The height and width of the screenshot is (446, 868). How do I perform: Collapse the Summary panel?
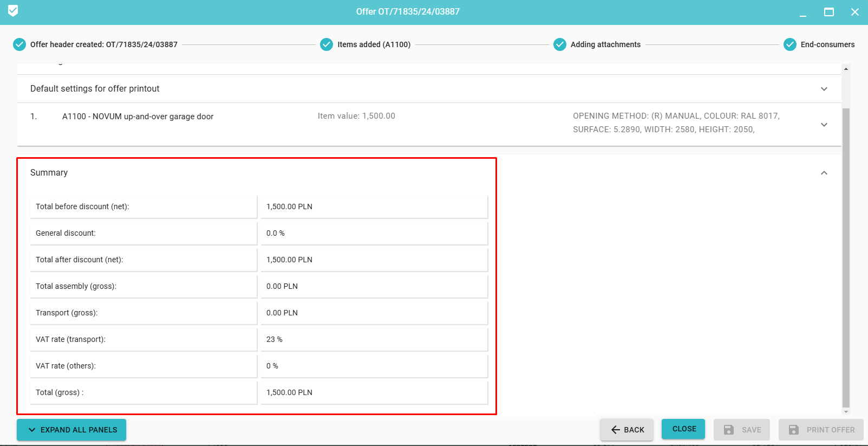824,173
